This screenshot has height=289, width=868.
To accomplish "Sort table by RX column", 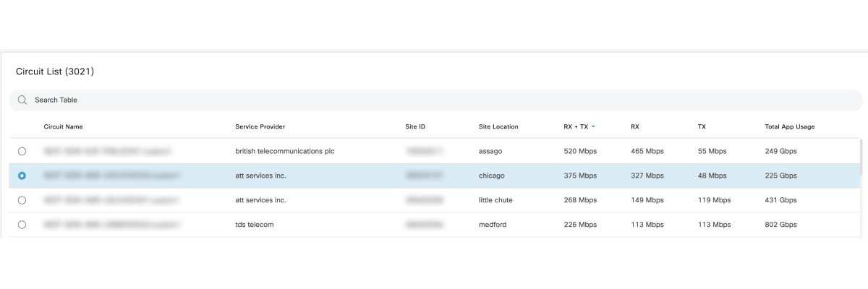I will point(635,127).
